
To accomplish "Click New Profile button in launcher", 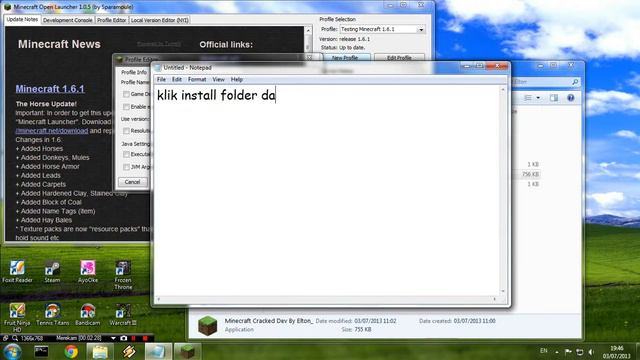I will [x=345, y=58].
